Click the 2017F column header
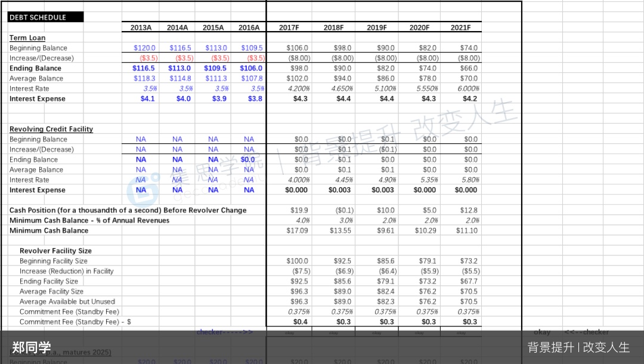 pos(289,27)
